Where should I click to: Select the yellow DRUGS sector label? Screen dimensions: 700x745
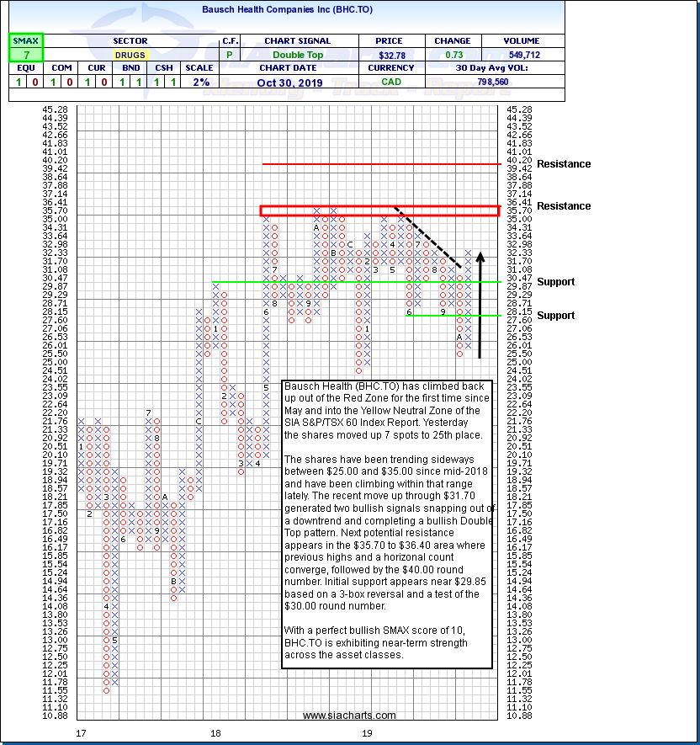(130, 55)
